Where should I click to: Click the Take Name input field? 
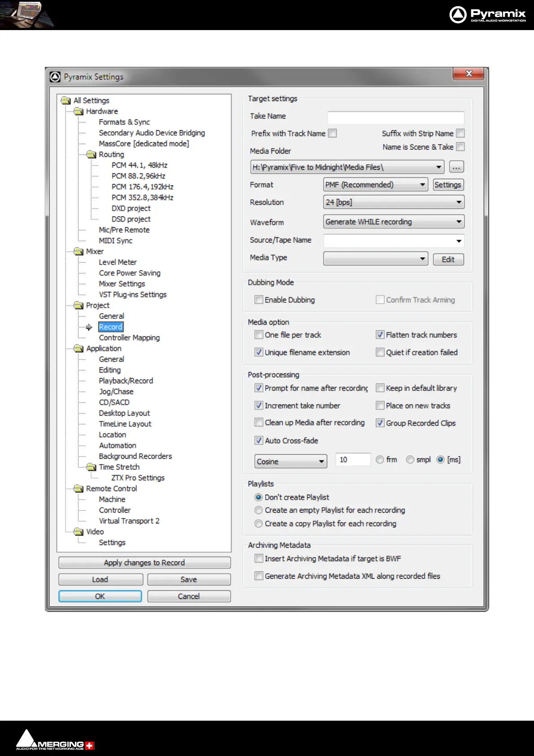[395, 117]
